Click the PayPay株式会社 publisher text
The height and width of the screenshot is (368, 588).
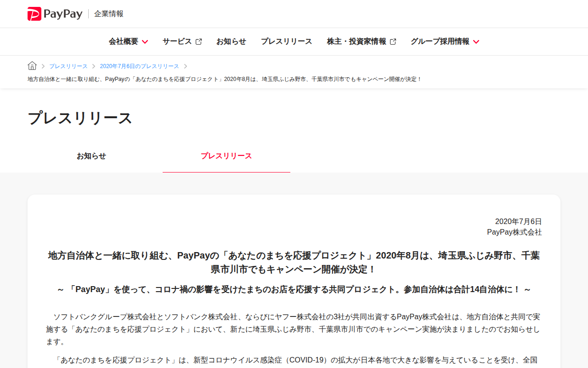[514, 232]
